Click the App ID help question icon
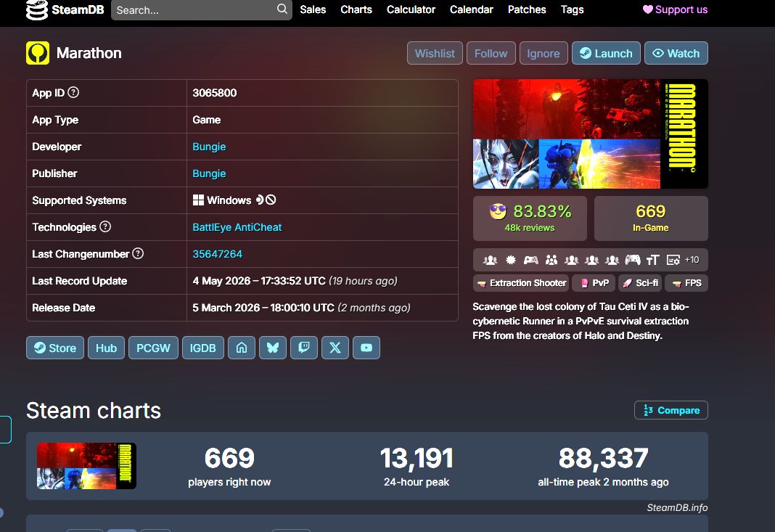 click(73, 92)
